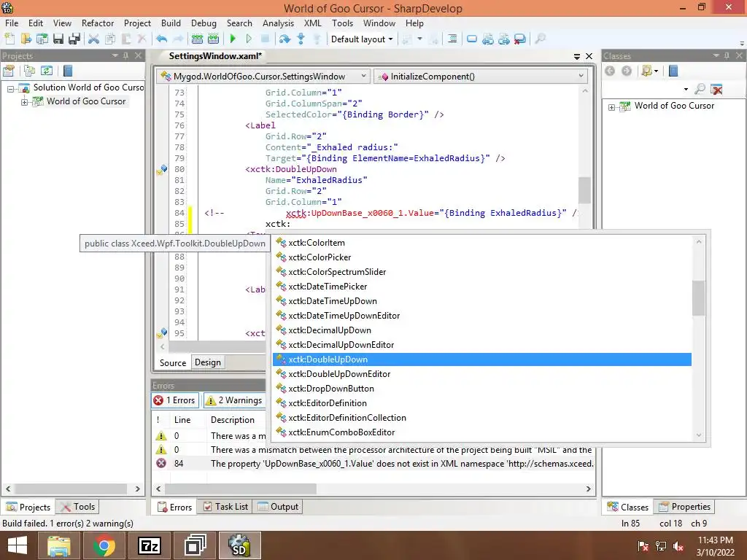Image resolution: width=747 pixels, height=560 pixels.
Task: Click the Indent toolbar icon
Action: [452, 39]
